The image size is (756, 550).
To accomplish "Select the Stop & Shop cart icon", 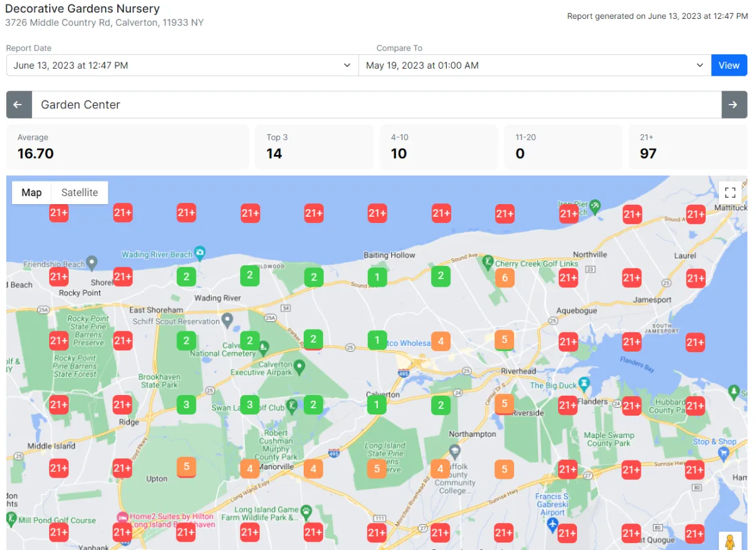I will 724,453.
